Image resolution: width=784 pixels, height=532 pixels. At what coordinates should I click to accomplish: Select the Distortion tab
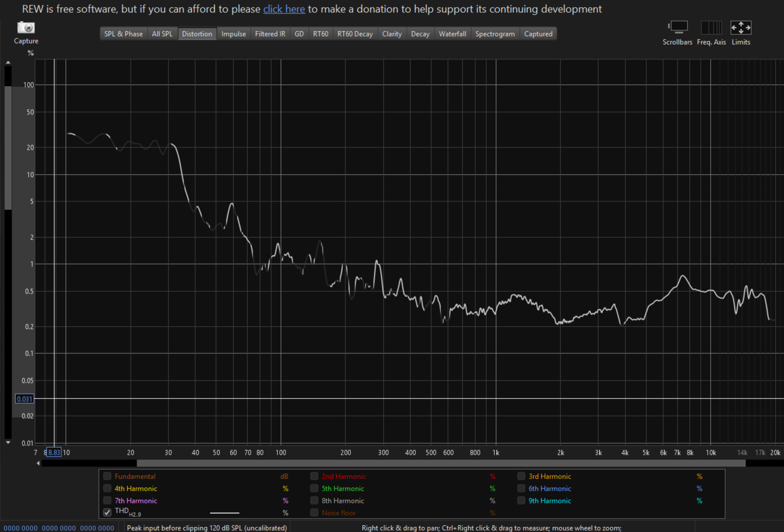pyautogui.click(x=197, y=34)
